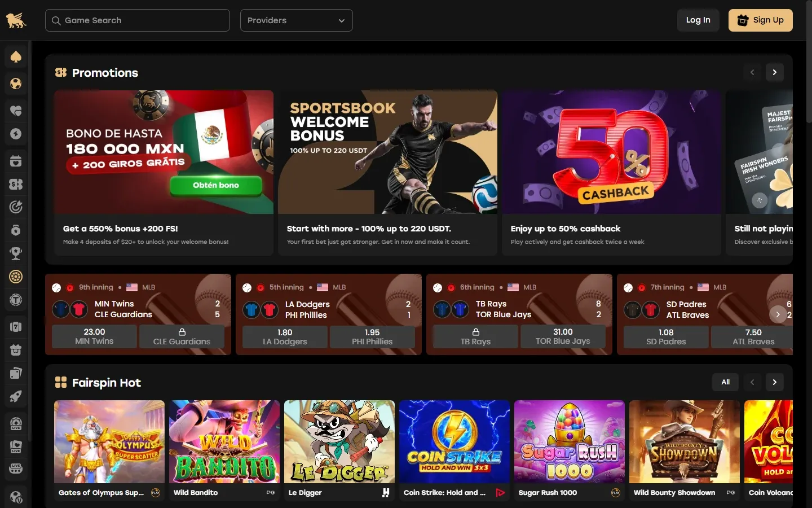
Task: Open Gates of Olympus game thumbnail
Action: pos(109,441)
